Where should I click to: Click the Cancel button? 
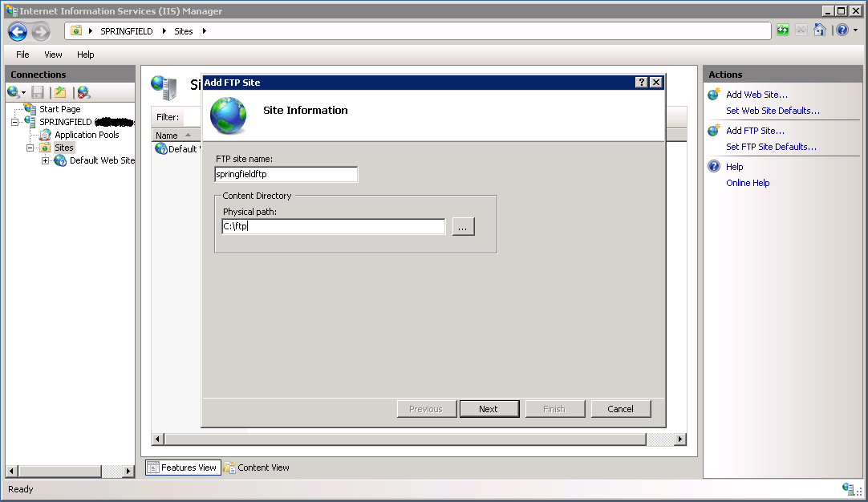621,409
